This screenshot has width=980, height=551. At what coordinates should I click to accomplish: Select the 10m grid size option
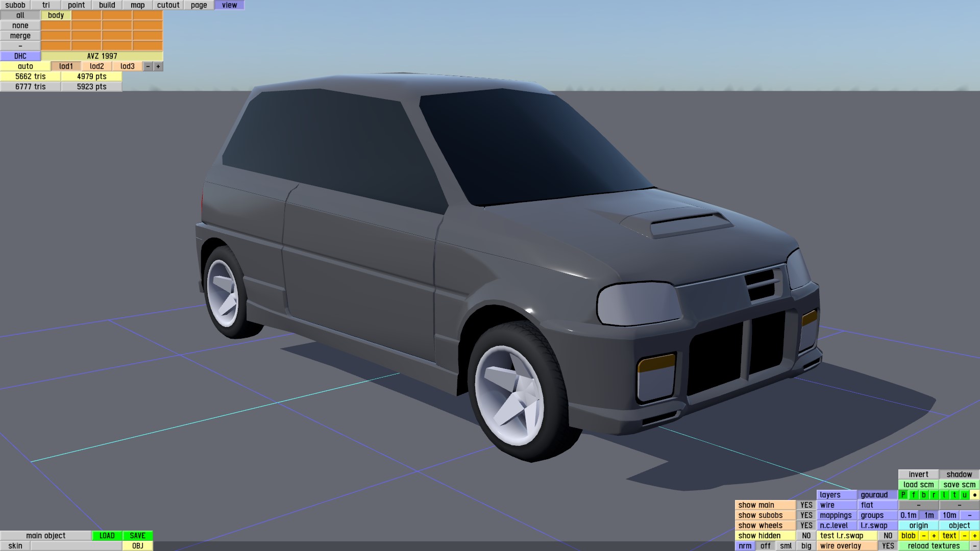pos(949,515)
